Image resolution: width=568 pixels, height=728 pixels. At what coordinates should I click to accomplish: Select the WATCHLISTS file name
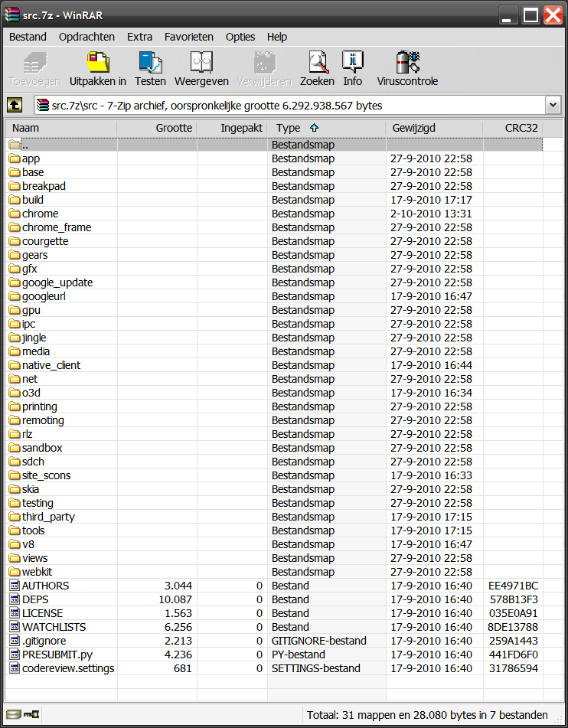tap(54, 627)
